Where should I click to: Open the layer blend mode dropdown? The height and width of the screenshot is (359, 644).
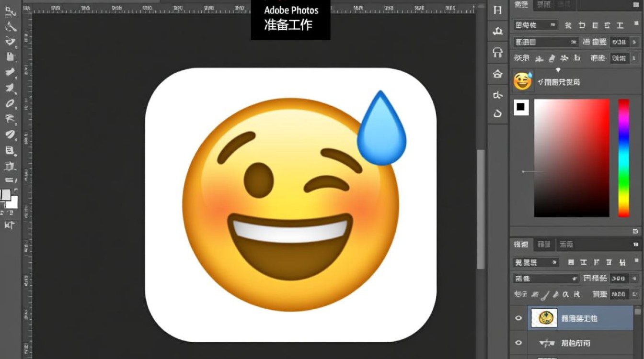pyautogui.click(x=546, y=278)
